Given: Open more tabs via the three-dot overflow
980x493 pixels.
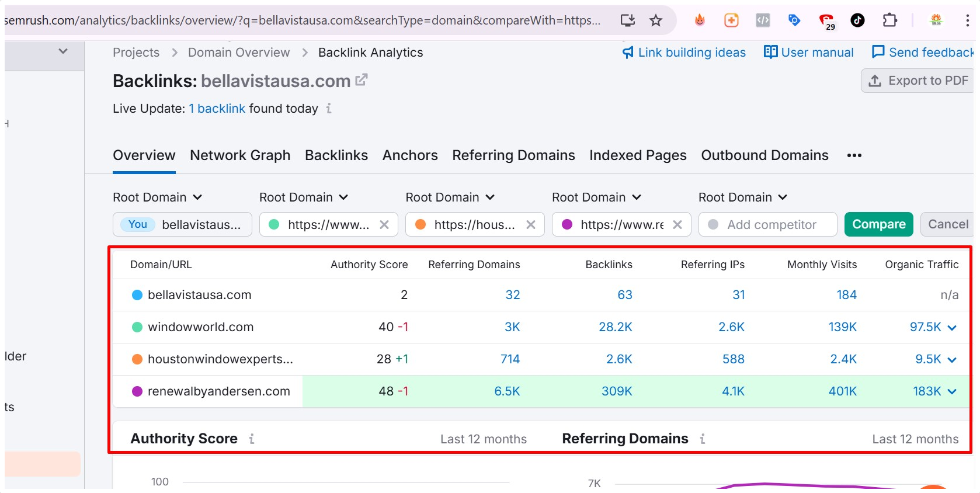Looking at the screenshot, I should pyautogui.click(x=854, y=155).
